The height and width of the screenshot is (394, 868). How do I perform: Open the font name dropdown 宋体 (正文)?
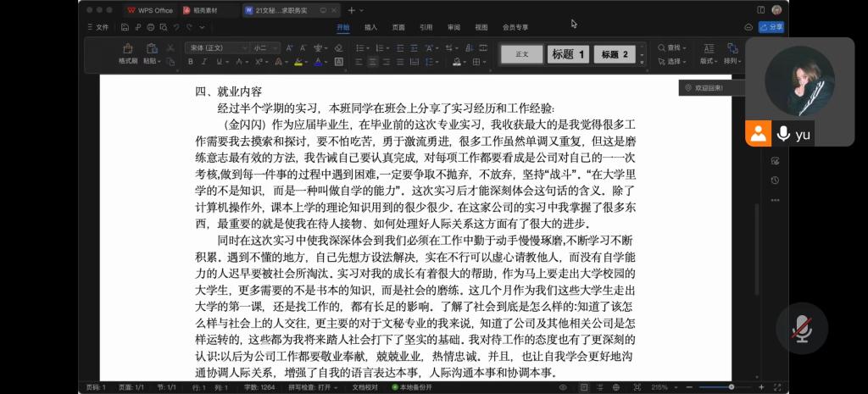click(x=216, y=48)
